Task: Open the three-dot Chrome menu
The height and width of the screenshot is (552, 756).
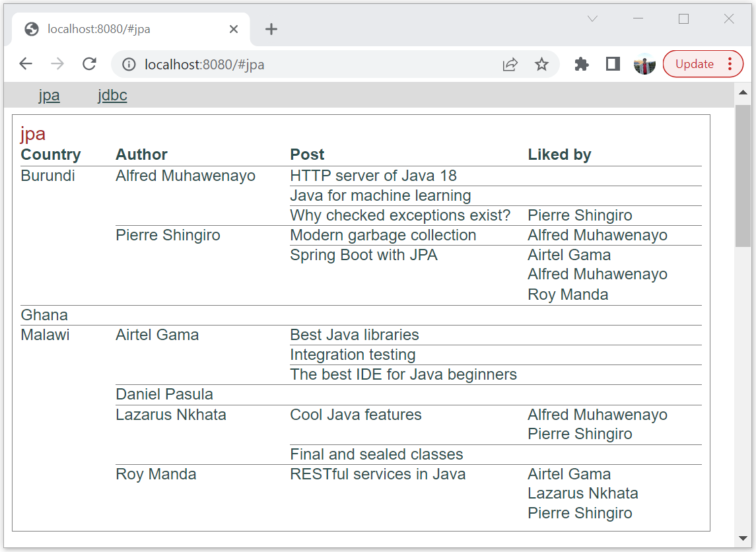Action: [730, 63]
